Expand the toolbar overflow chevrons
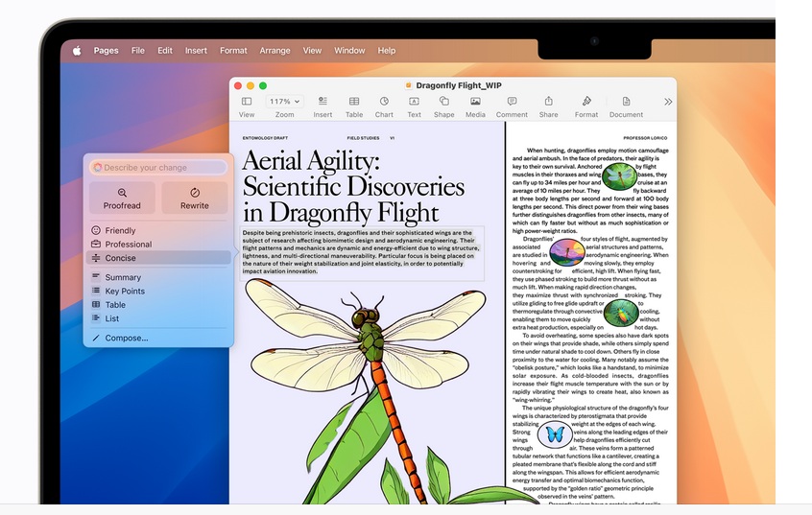Screen dimensions: 812x515 click(x=668, y=102)
